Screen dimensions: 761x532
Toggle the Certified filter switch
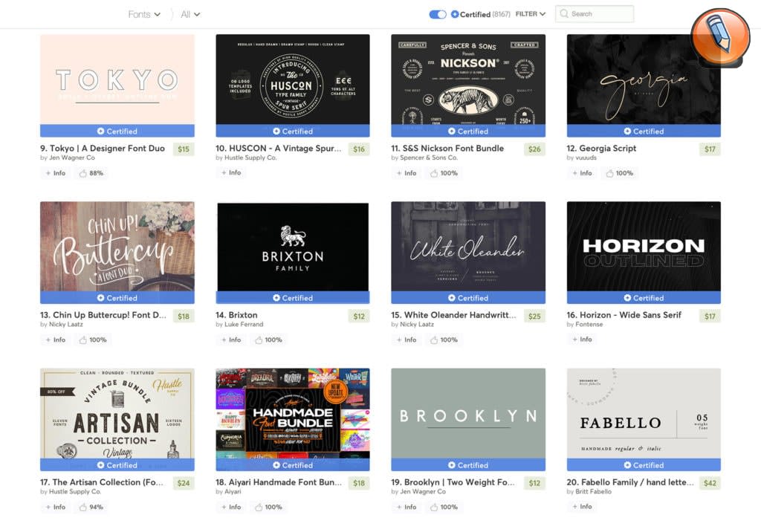tap(437, 14)
